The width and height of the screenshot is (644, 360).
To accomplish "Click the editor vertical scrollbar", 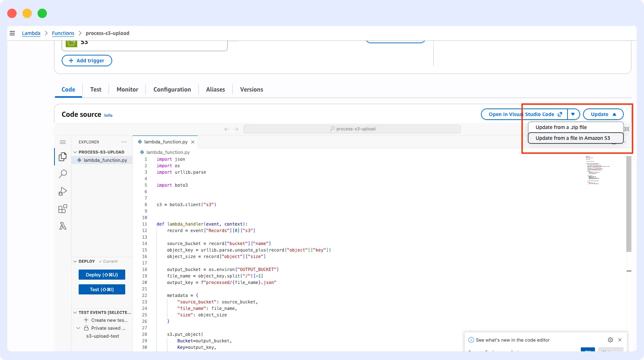I will click(x=629, y=204).
